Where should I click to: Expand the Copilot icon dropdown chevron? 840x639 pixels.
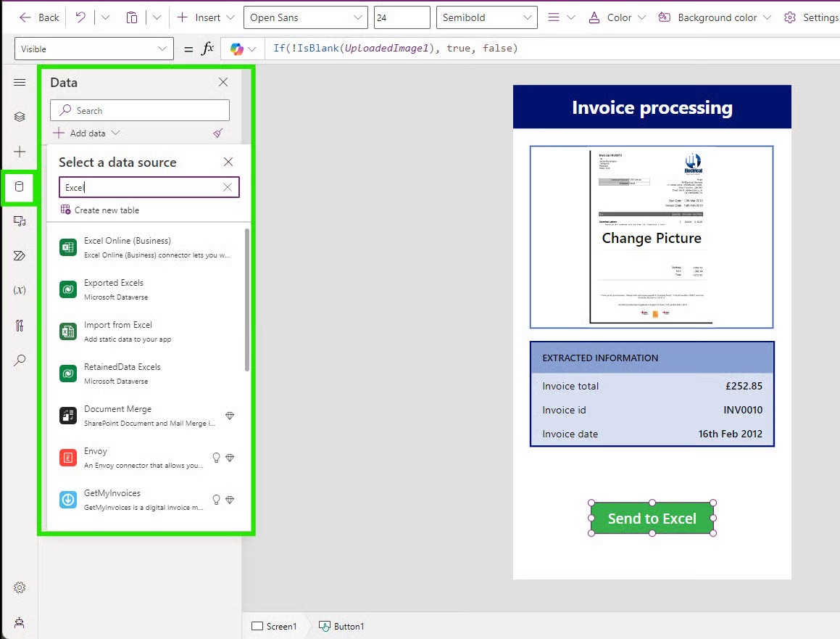pos(252,49)
